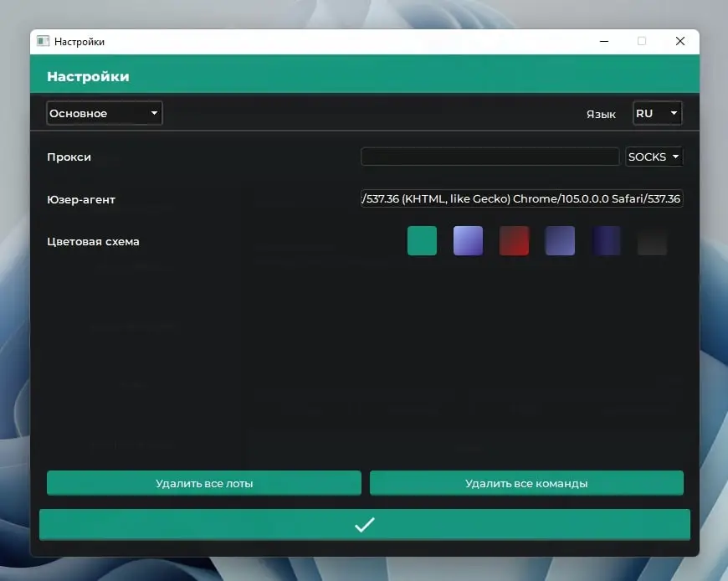728x581 pixels.
Task: Confirm settings with the checkmark button
Action: click(x=365, y=525)
